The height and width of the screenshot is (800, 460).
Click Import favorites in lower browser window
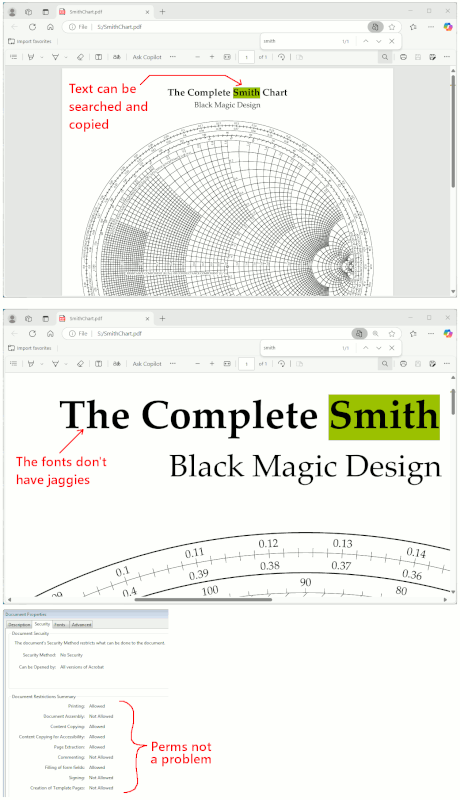pyautogui.click(x=30, y=348)
